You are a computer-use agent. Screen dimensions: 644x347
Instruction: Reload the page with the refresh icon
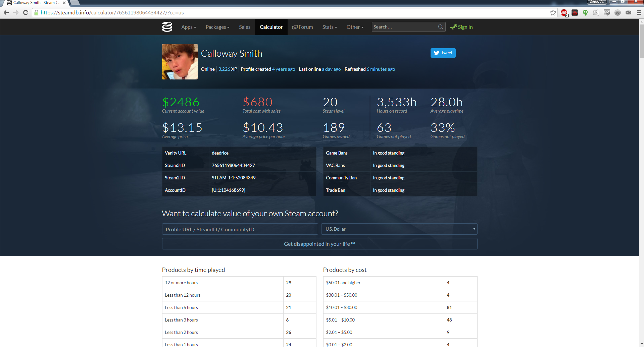[x=26, y=13]
